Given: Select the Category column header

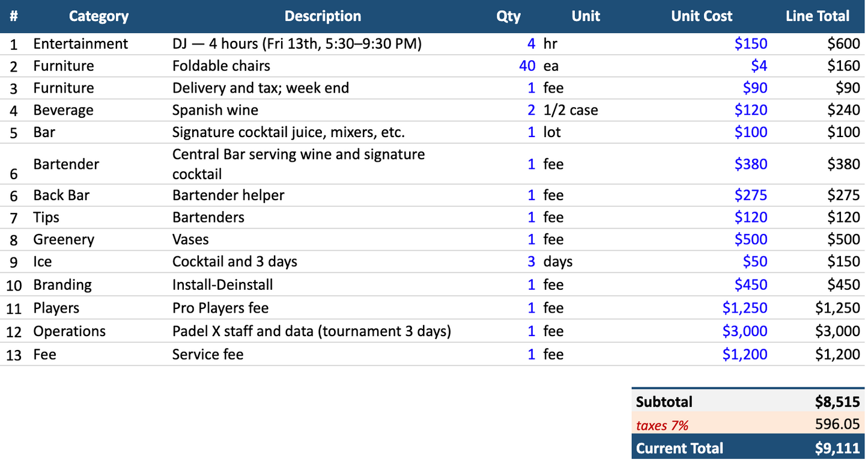Looking at the screenshot, I should [99, 16].
